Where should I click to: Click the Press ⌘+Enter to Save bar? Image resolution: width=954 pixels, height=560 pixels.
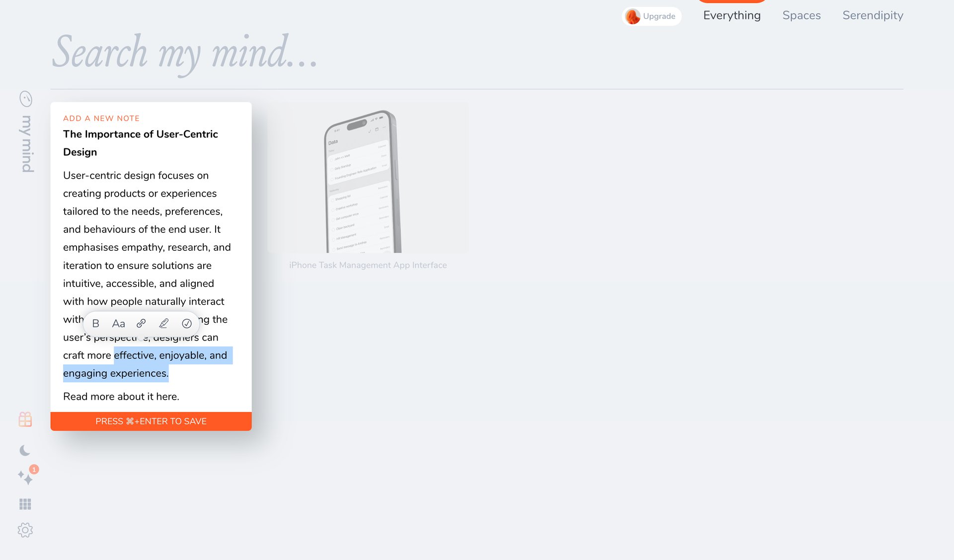coord(151,421)
